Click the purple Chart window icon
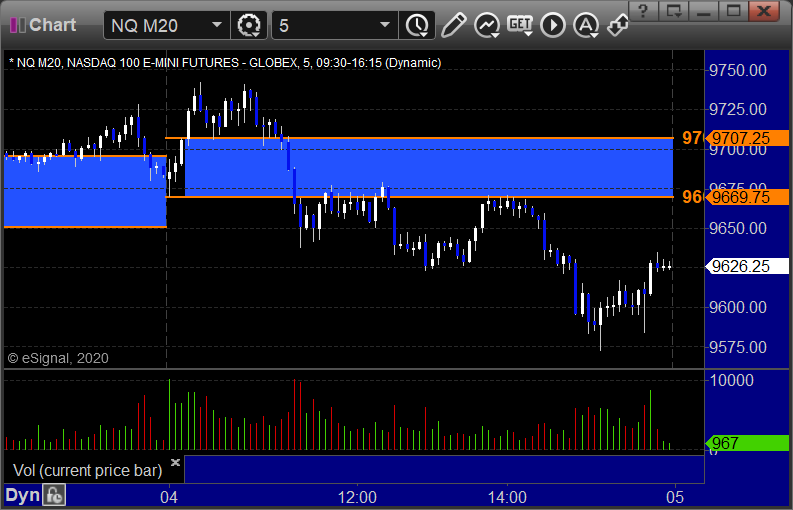Screen dimensions: 793x510 click(17, 25)
